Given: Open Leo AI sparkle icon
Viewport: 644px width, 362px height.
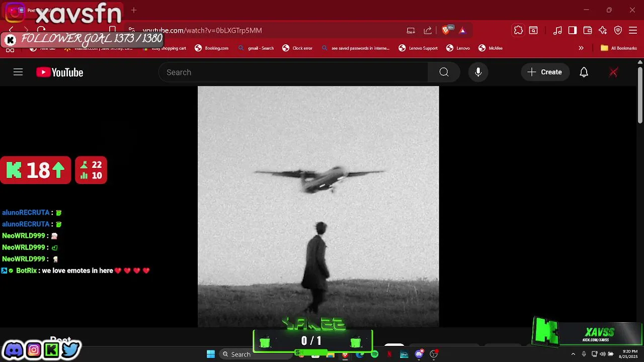Looking at the screenshot, I should coord(603,31).
